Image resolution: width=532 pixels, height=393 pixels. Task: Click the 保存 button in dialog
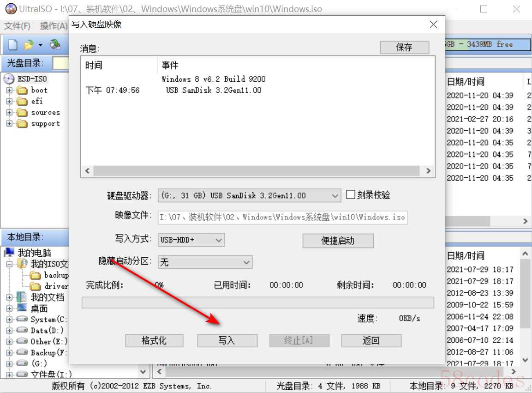(405, 47)
